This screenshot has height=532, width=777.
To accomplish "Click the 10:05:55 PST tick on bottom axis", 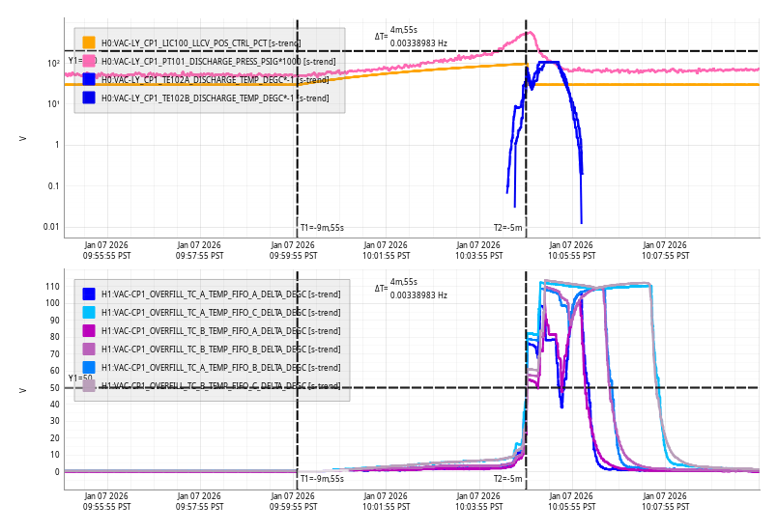I will (572, 501).
